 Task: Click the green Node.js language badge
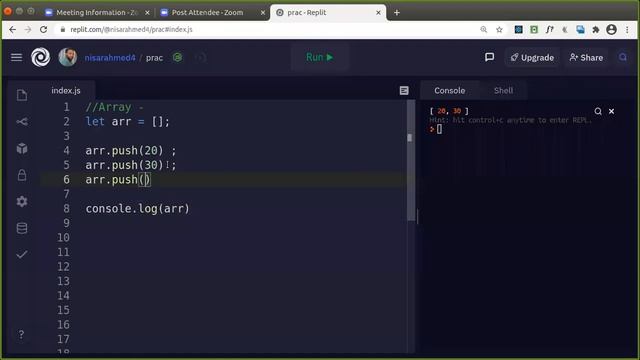tap(178, 58)
